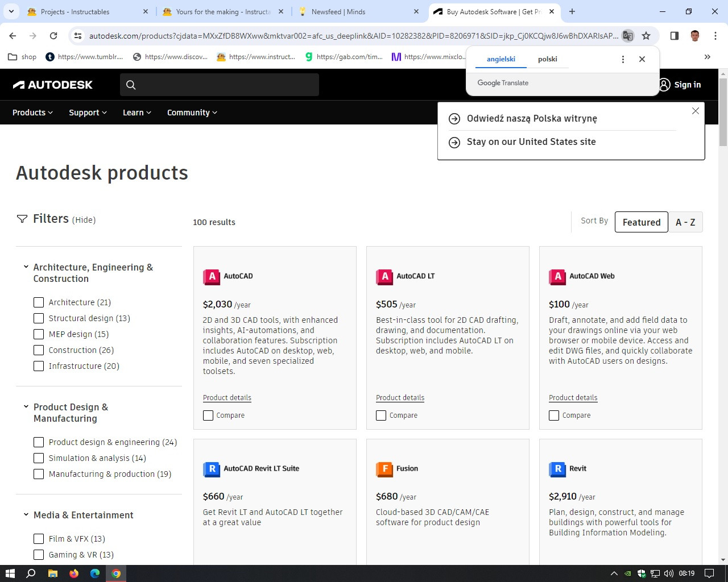Open Windows Start menu
Viewport: 728px width, 582px height.
pyautogui.click(x=10, y=573)
